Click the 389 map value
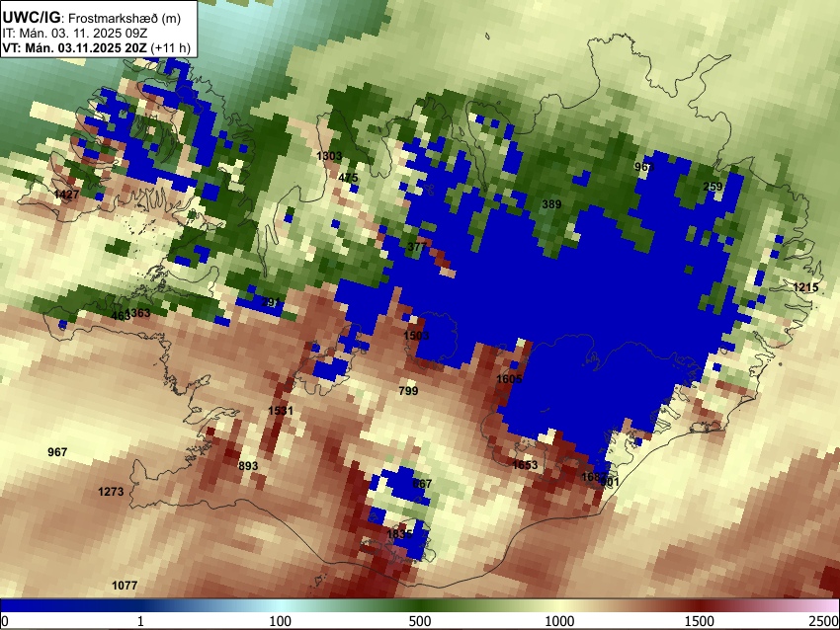The image size is (840, 630). pos(551,204)
